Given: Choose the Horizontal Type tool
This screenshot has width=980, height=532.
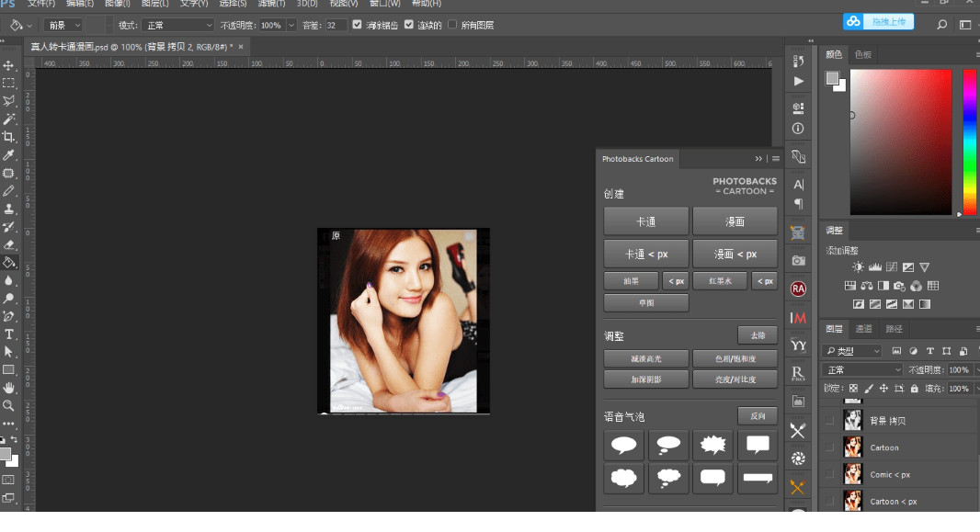Looking at the screenshot, I should [9, 334].
